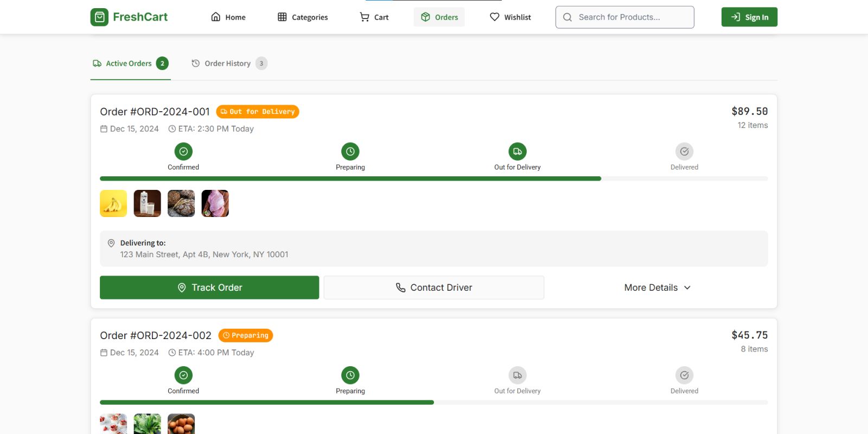Click the FreshCart brand name link
The width and height of the screenshot is (868, 434).
(x=141, y=17)
